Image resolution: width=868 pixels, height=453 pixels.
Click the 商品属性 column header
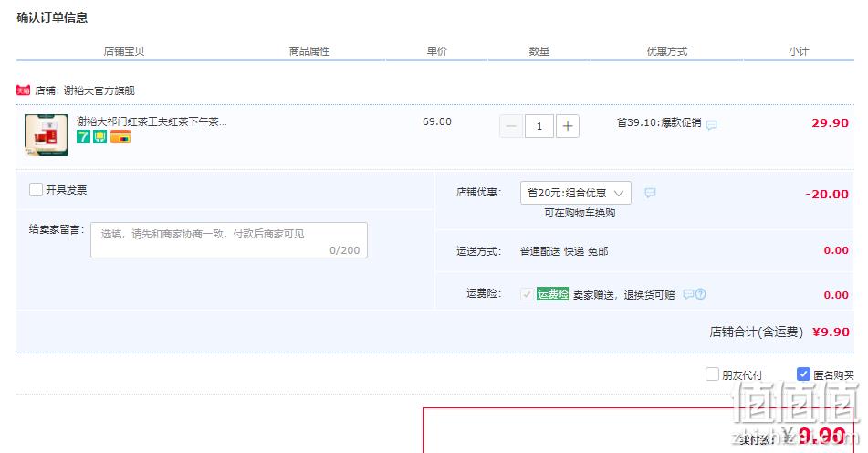point(309,51)
